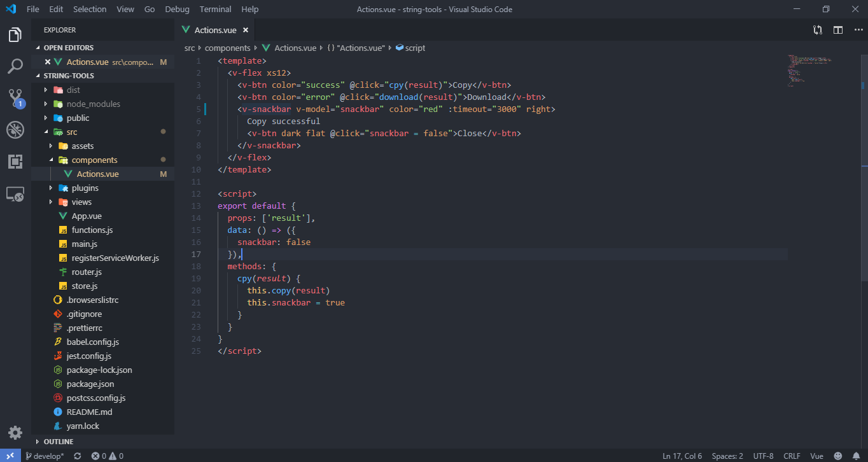Image resolution: width=868 pixels, height=462 pixels.
Task: Click the code minimap preview
Action: click(809, 71)
